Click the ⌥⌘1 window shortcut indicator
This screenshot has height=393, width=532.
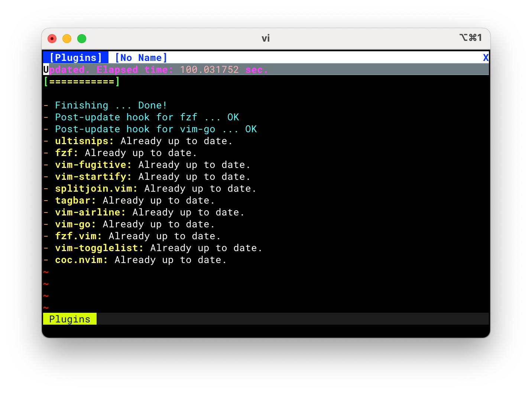click(471, 38)
